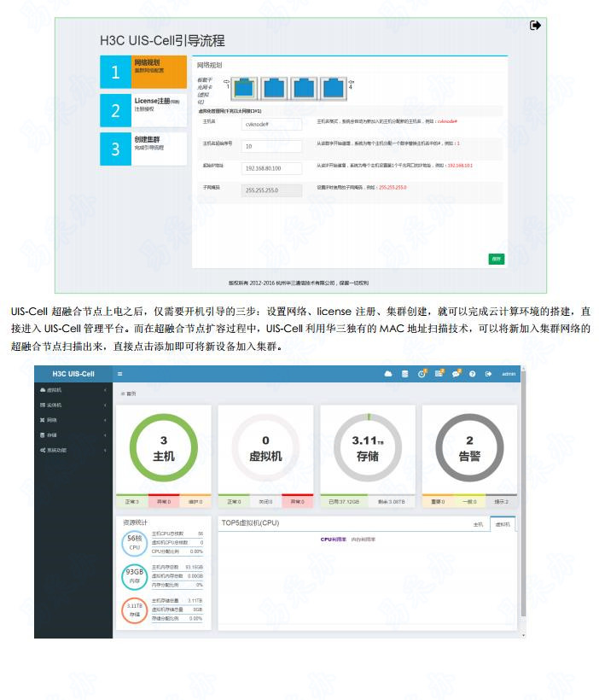This screenshot has width=599, height=700.
Task: Click the host start number field showing 10
Action: click(271, 146)
